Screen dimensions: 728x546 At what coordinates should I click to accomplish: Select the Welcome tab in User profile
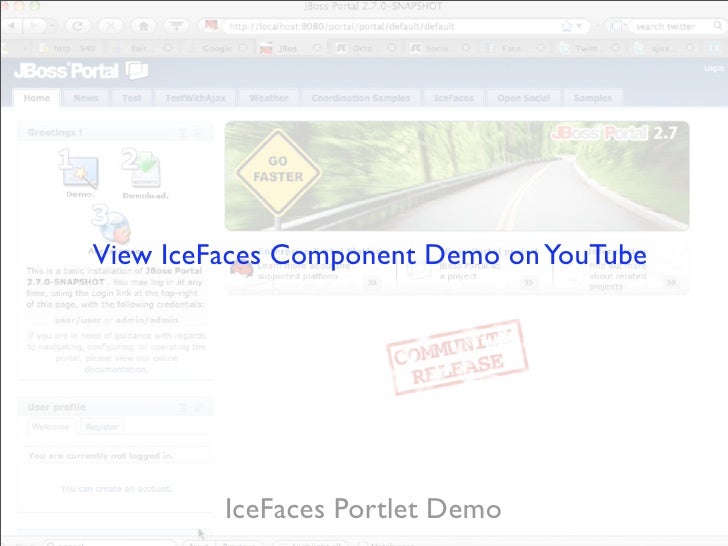click(x=51, y=427)
